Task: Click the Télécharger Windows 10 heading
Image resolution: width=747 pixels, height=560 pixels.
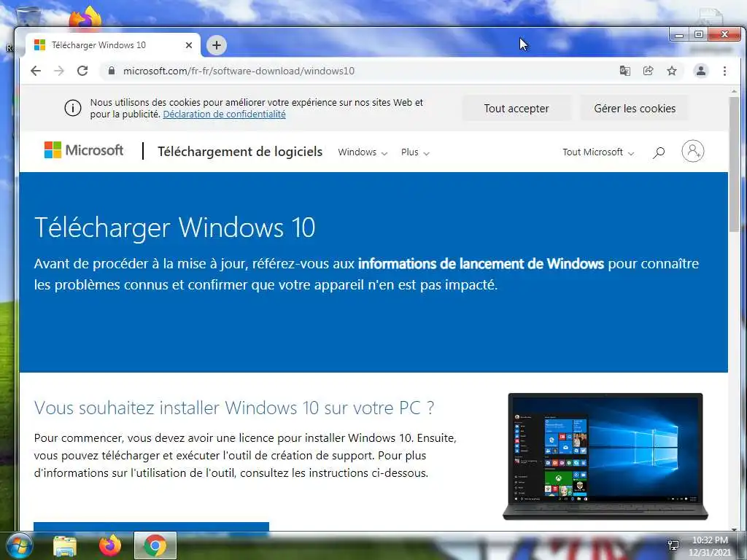Action: [x=175, y=227]
